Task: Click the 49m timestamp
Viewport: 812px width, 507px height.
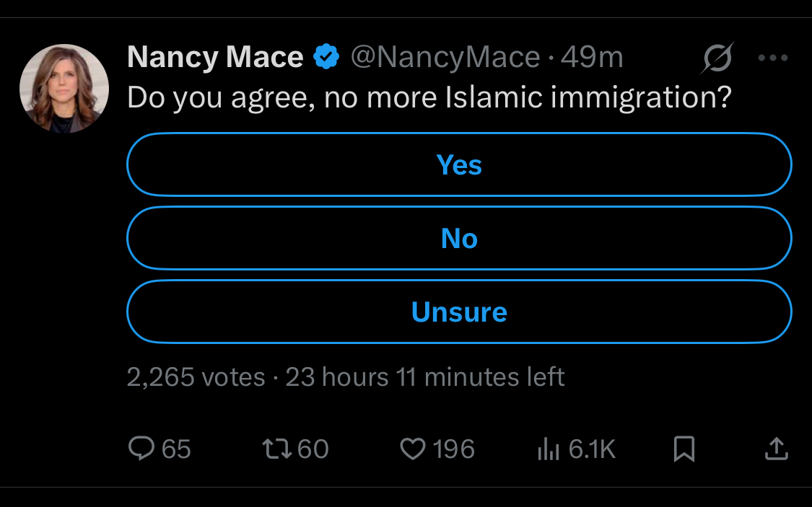Action: pyautogui.click(x=592, y=58)
